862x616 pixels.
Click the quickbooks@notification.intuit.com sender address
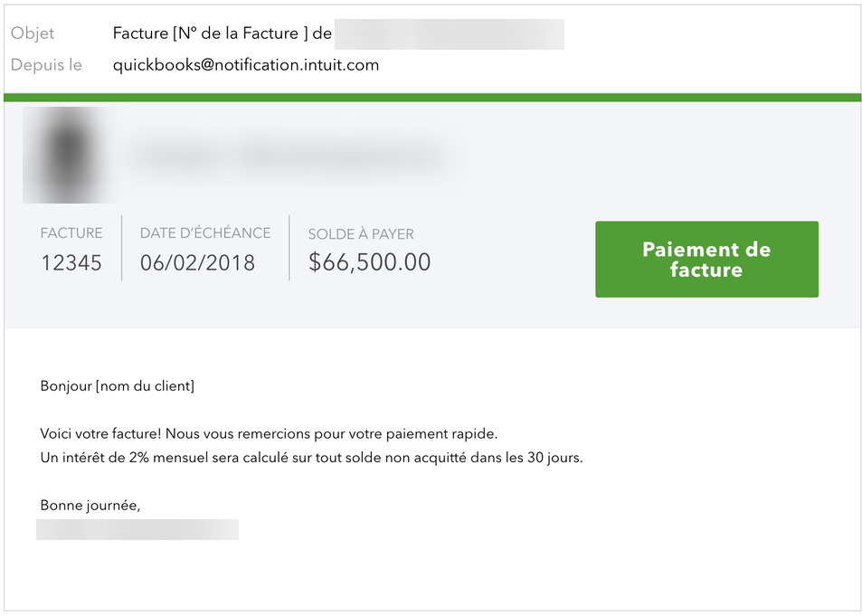[246, 65]
